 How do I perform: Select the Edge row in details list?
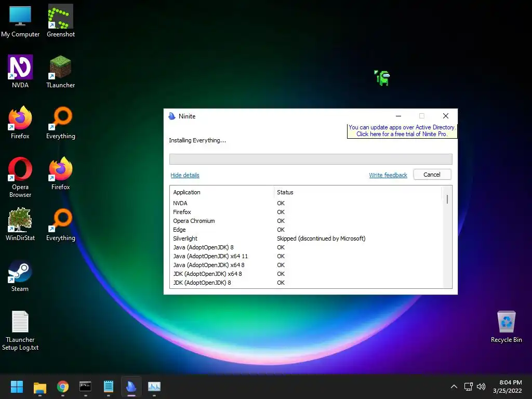click(307, 230)
